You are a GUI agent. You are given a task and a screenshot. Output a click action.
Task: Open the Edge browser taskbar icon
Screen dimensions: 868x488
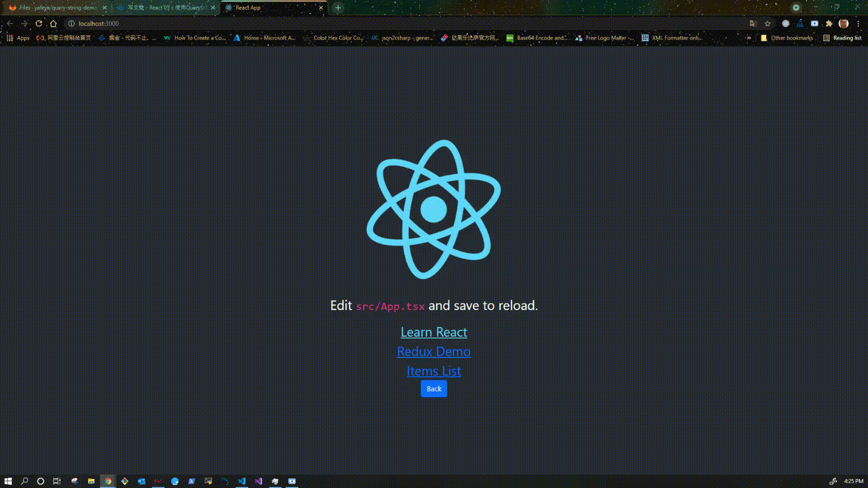coord(175,481)
